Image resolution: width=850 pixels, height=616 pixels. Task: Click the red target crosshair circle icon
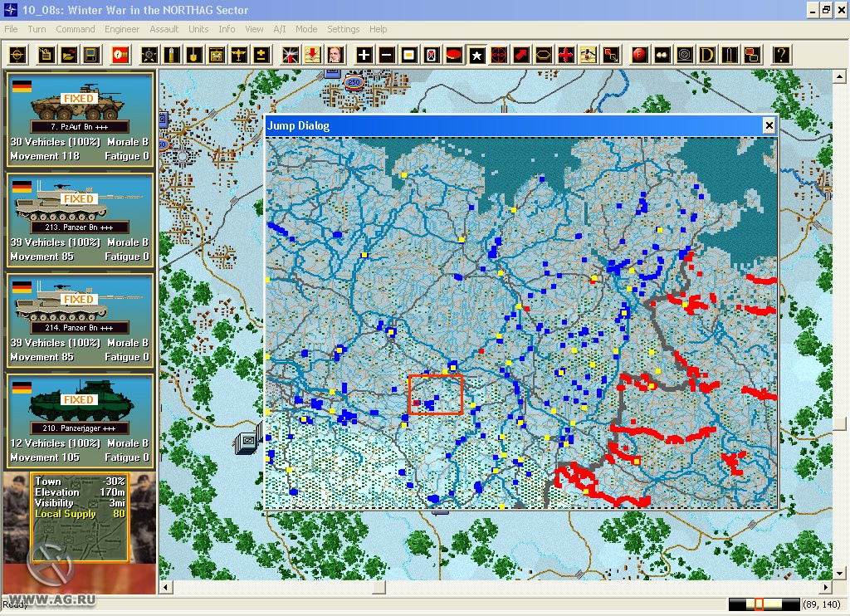(499, 55)
